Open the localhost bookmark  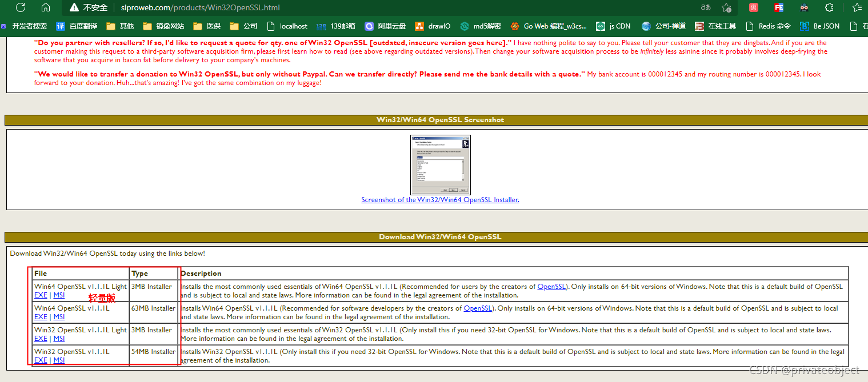(x=287, y=26)
